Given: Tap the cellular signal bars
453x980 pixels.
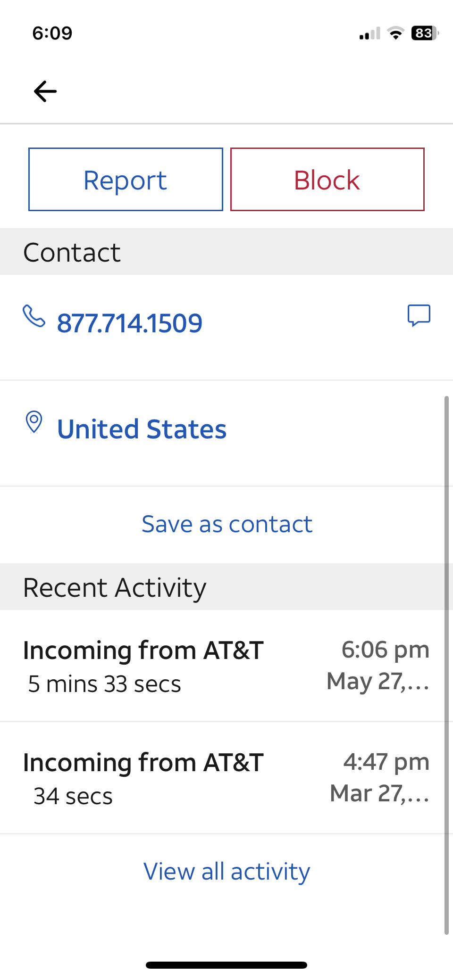Looking at the screenshot, I should [369, 34].
